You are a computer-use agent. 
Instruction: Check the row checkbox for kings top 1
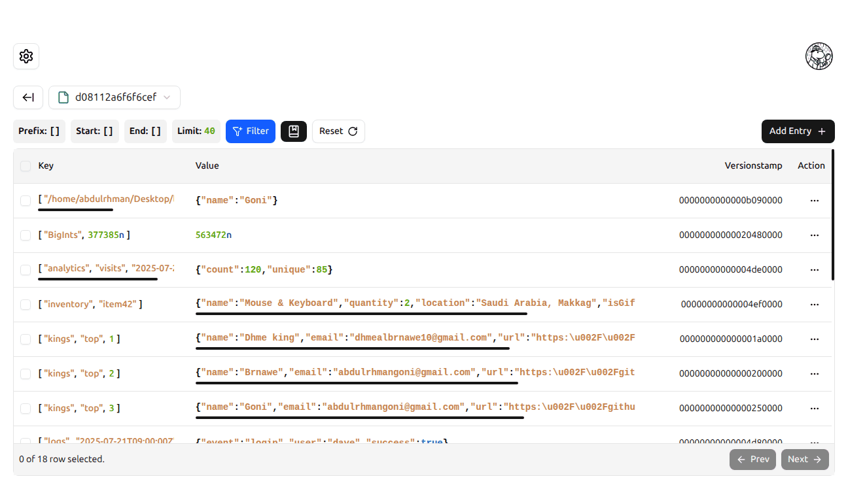(25, 339)
